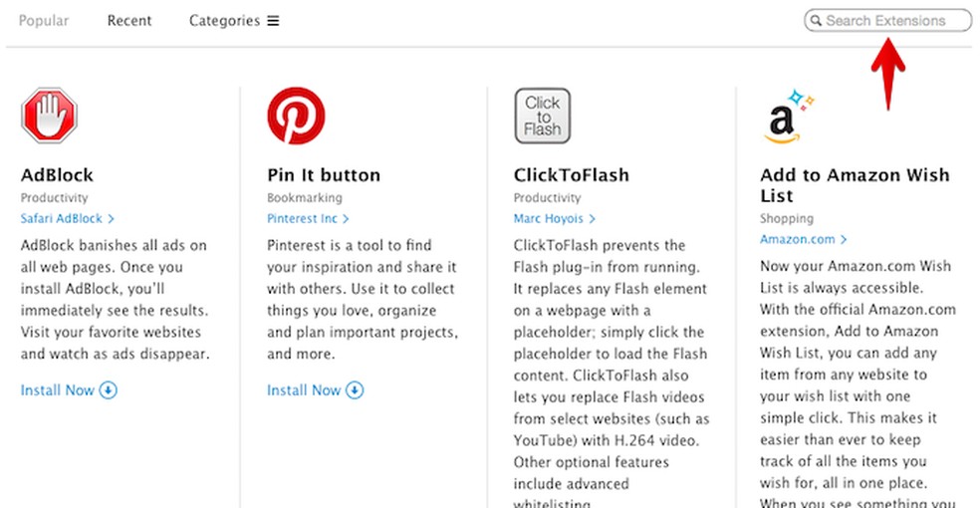Viewport: 980px width, 508px height.
Task: Click the Pinterest logo icon
Action: point(296,116)
